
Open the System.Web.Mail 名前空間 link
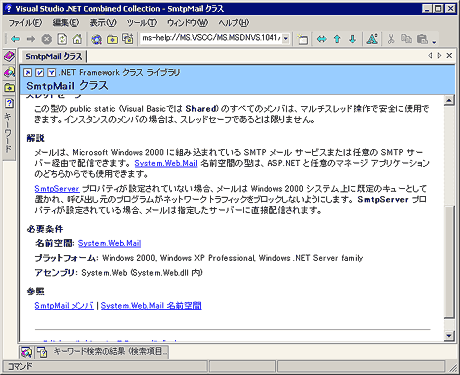(151, 305)
